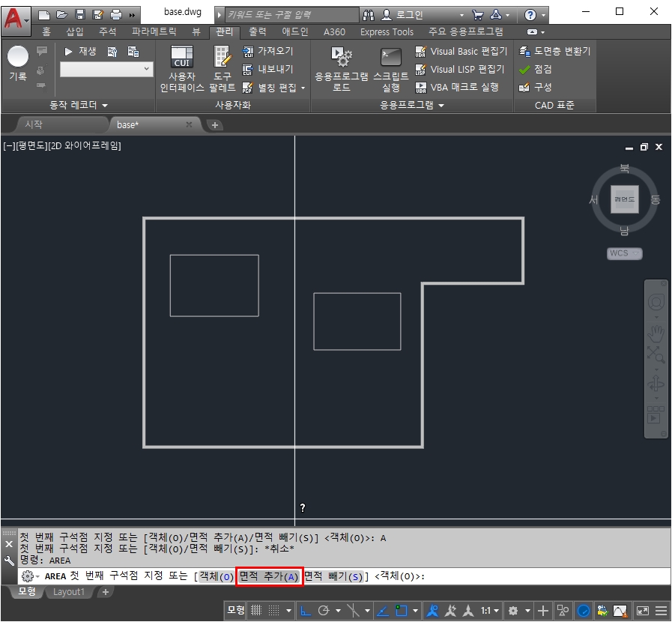Click the Zoom Extents tool in navigation bar
The height and width of the screenshot is (622, 672).
[x=656, y=354]
